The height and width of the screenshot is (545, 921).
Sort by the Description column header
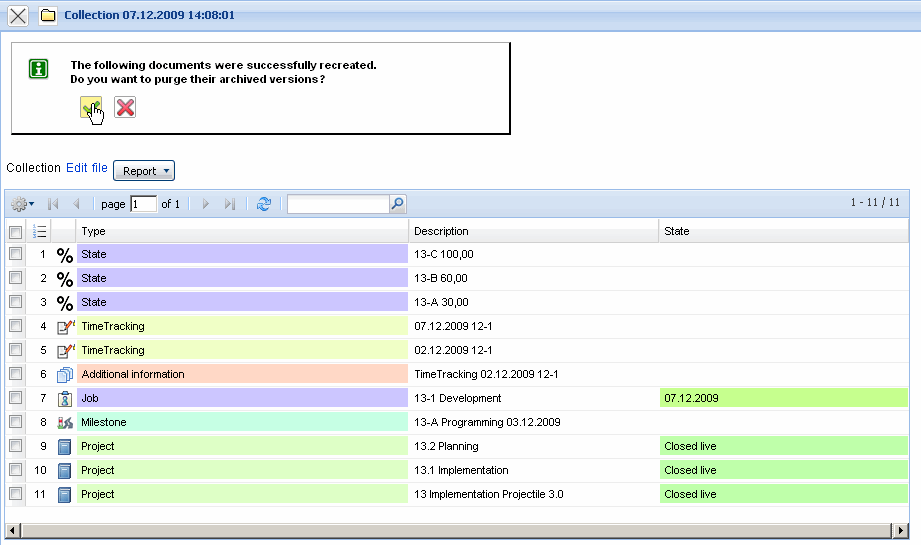pos(532,231)
